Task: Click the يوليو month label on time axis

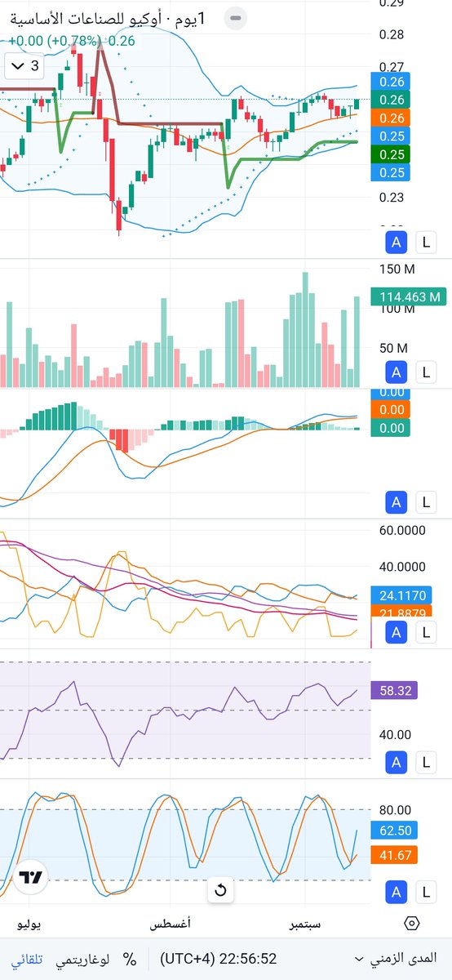Action: [29, 924]
